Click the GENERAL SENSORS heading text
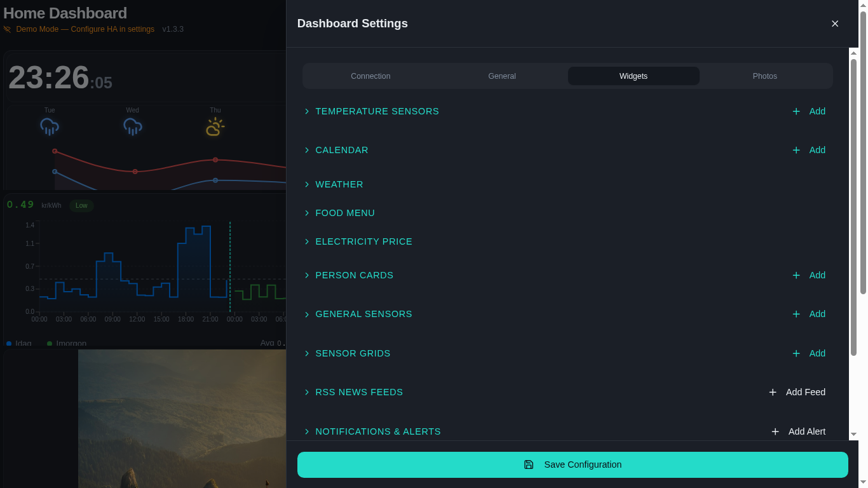 [363, 314]
